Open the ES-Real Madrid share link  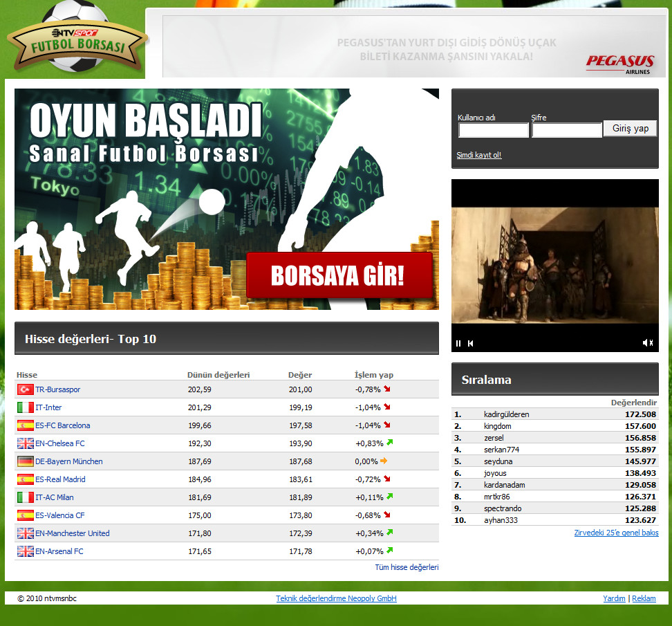[60, 479]
